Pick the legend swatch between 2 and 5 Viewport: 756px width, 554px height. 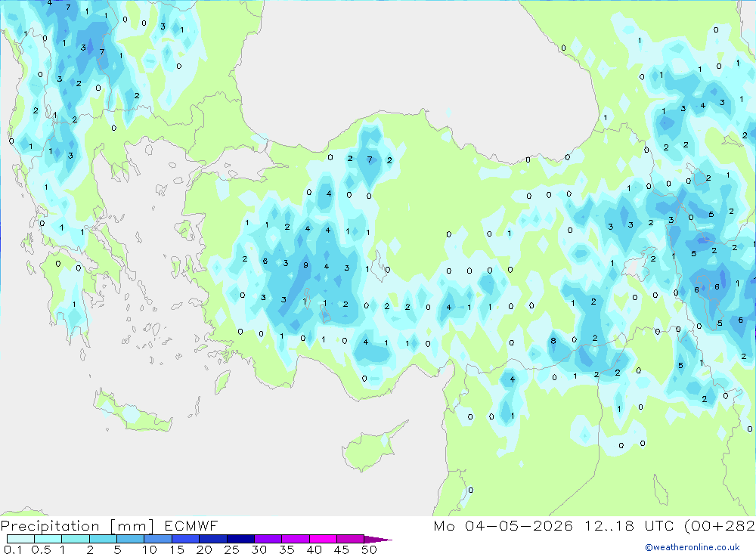[103, 539]
